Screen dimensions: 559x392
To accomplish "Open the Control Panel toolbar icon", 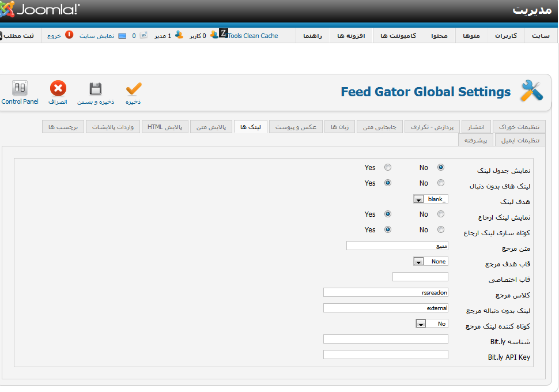I will click(x=20, y=88).
